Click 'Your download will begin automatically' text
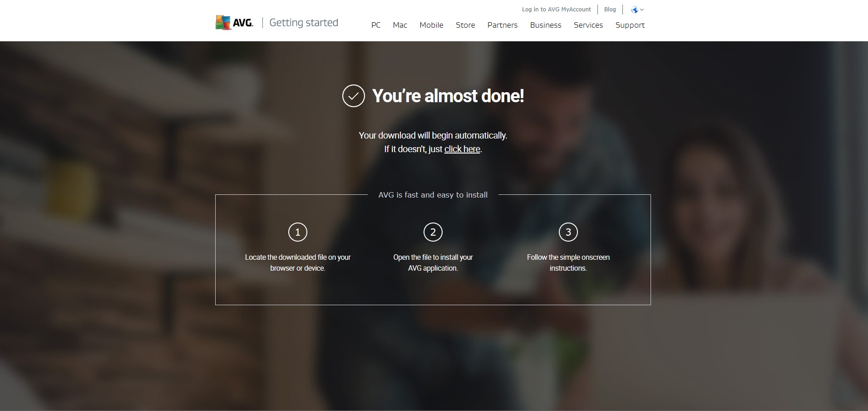 click(x=433, y=135)
